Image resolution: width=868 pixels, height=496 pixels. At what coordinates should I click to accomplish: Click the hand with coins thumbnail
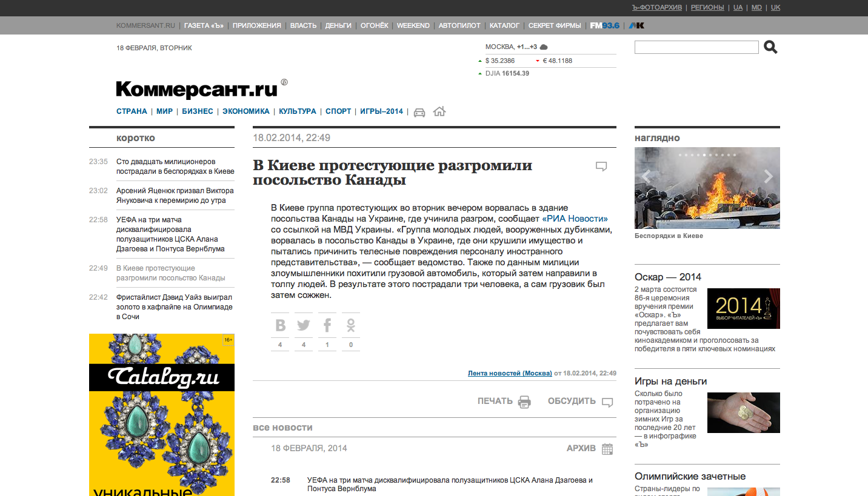point(744,412)
